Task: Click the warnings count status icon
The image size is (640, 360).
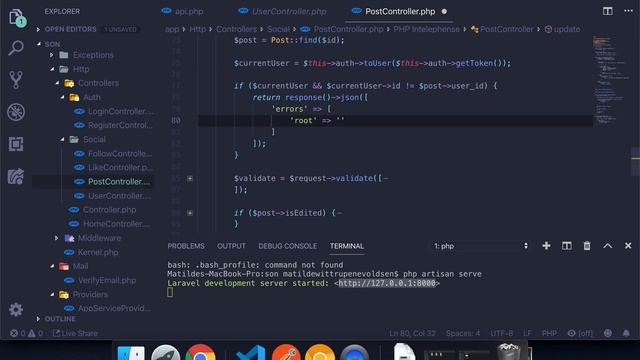Action: coord(36,333)
